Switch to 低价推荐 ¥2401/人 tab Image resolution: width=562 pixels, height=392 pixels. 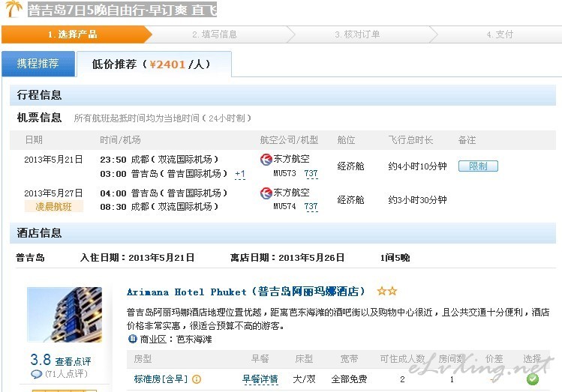click(x=154, y=64)
